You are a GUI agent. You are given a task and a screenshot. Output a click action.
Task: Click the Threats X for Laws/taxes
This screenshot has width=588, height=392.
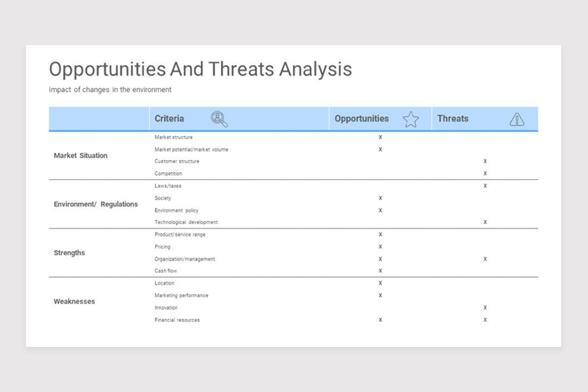[485, 186]
